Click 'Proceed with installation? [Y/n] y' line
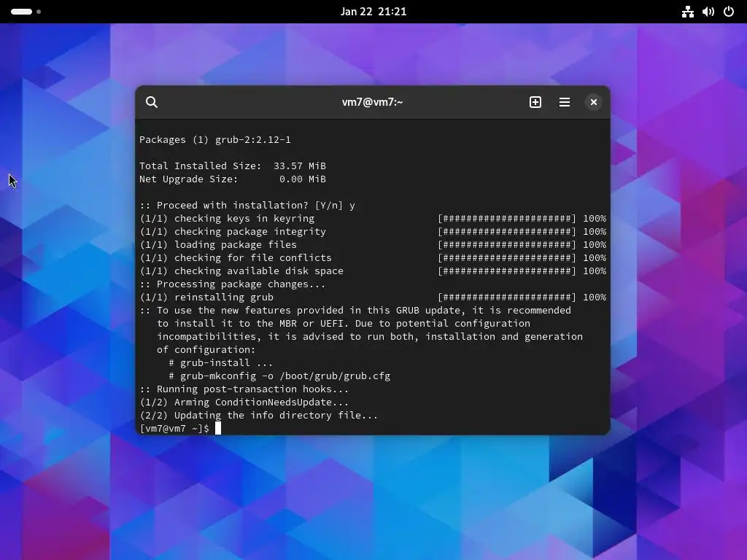This screenshot has height=560, width=747. (247, 205)
